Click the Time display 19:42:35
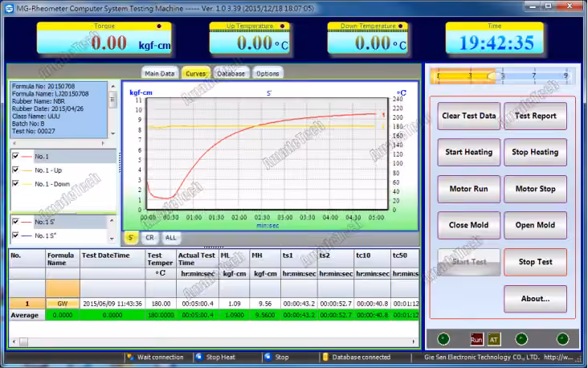Viewport: 588px width, 368px height. pos(496,43)
